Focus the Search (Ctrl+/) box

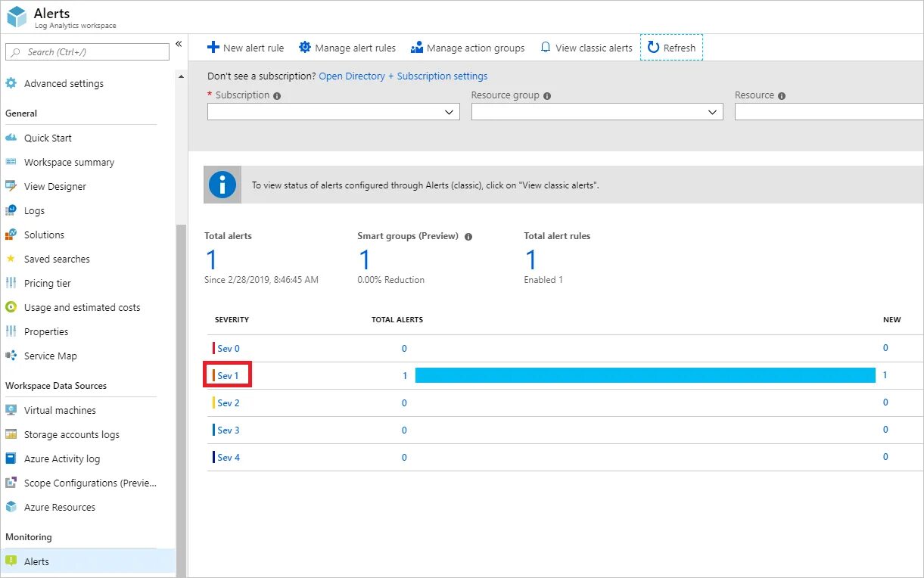pos(87,51)
